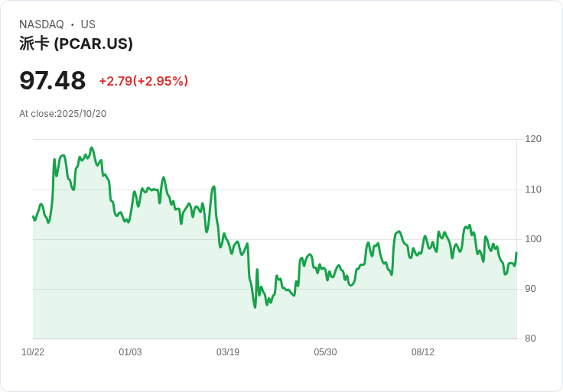Click the 90 y-axis price label
Viewport: 563px width, 392px height.
tap(531, 289)
